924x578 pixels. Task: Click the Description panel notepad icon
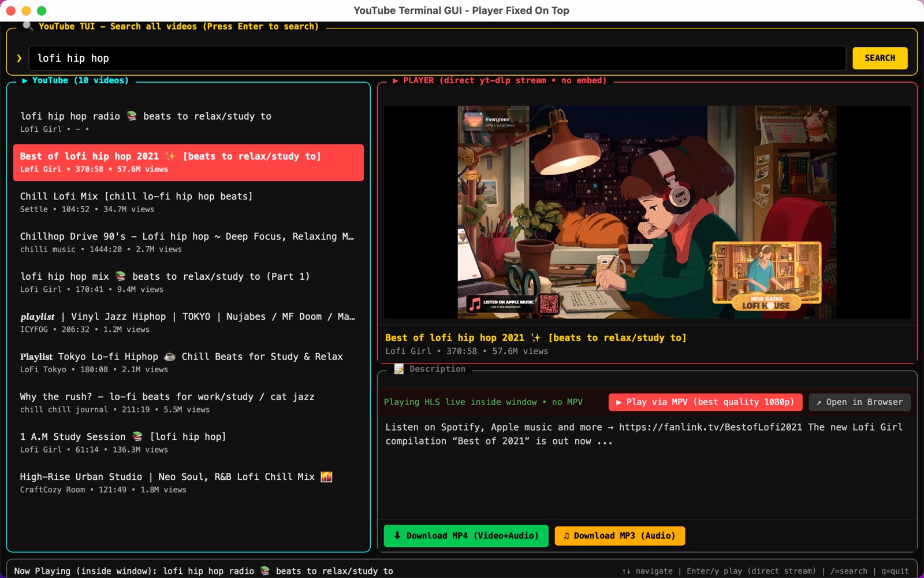tap(399, 369)
